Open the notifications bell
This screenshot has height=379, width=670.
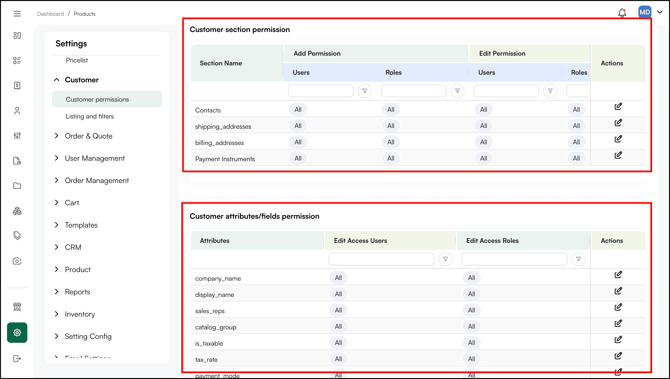pyautogui.click(x=622, y=13)
